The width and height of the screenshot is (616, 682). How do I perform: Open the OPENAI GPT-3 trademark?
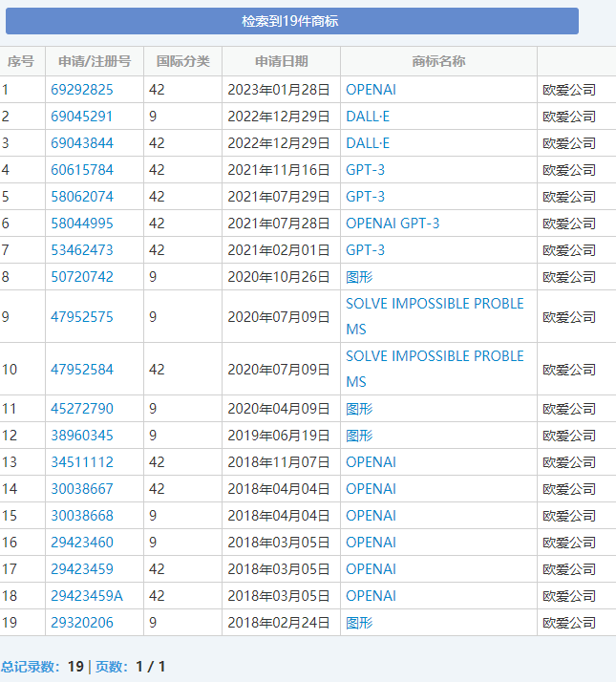[x=393, y=224]
